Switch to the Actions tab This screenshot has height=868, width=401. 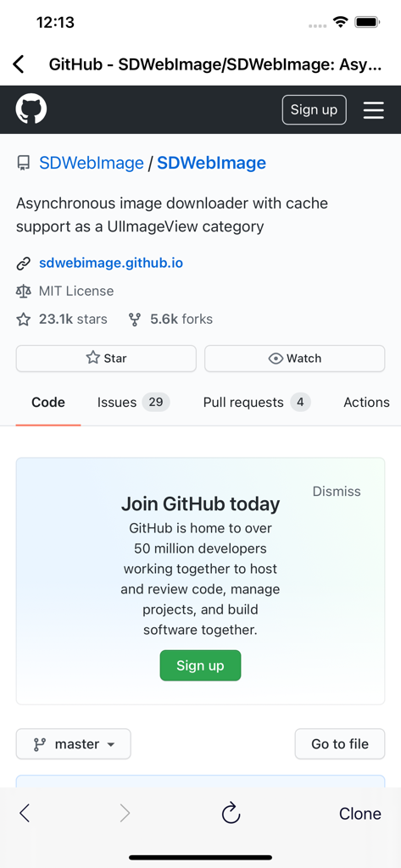click(x=366, y=403)
